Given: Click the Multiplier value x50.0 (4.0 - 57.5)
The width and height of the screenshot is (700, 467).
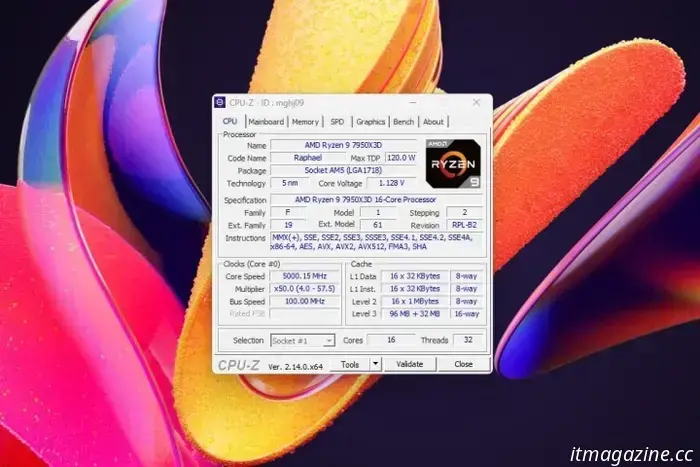Looking at the screenshot, I should [x=304, y=288].
